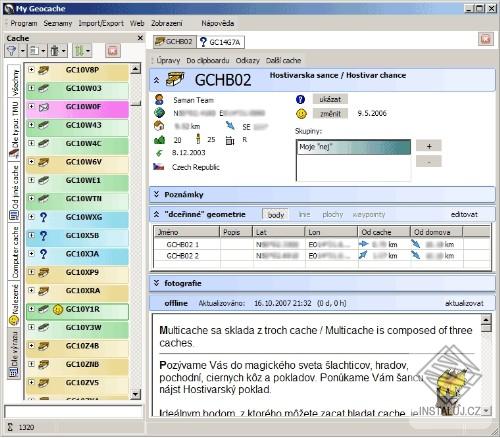Click the změnit button
Screen dimensions: 500x438
[330, 114]
